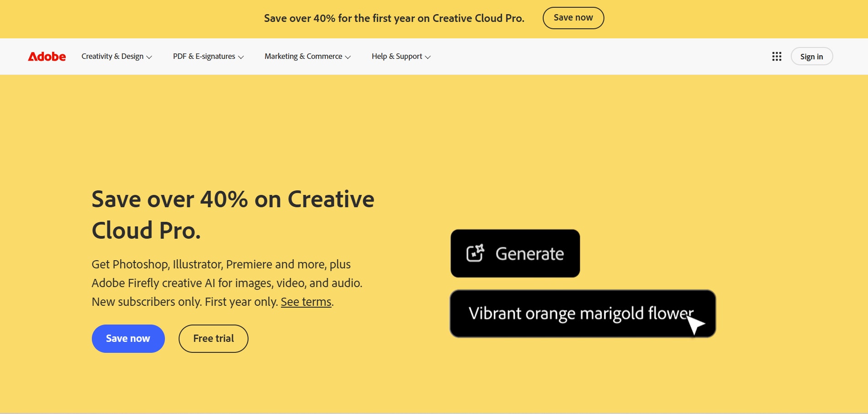Viewport: 868px width, 414px height.
Task: Select the Firefly sparkle icon on Generate button
Action: pyautogui.click(x=476, y=252)
